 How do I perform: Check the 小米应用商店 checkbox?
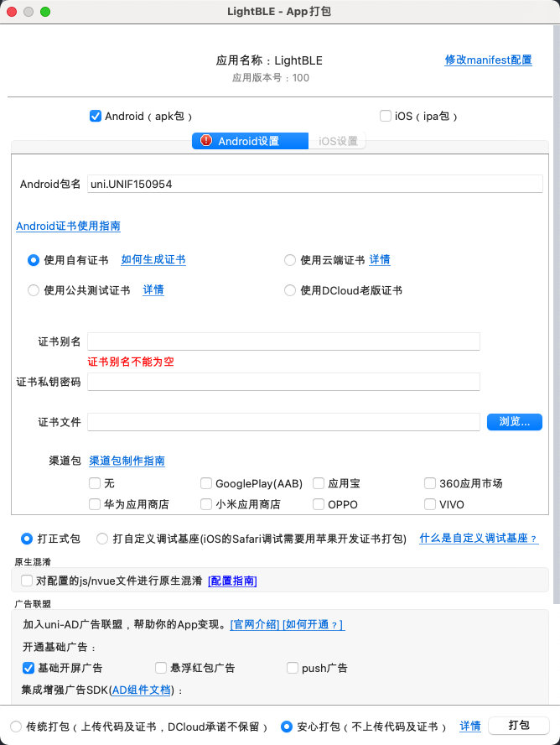point(206,504)
